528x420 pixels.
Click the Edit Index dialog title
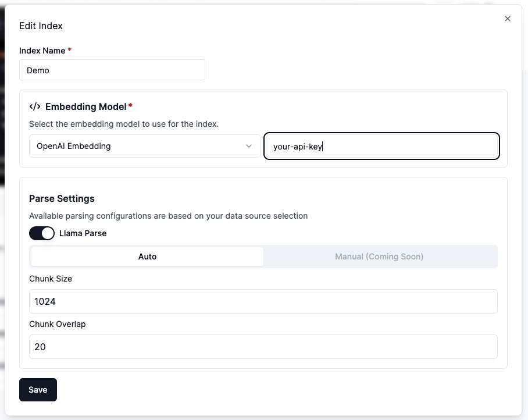(x=41, y=26)
